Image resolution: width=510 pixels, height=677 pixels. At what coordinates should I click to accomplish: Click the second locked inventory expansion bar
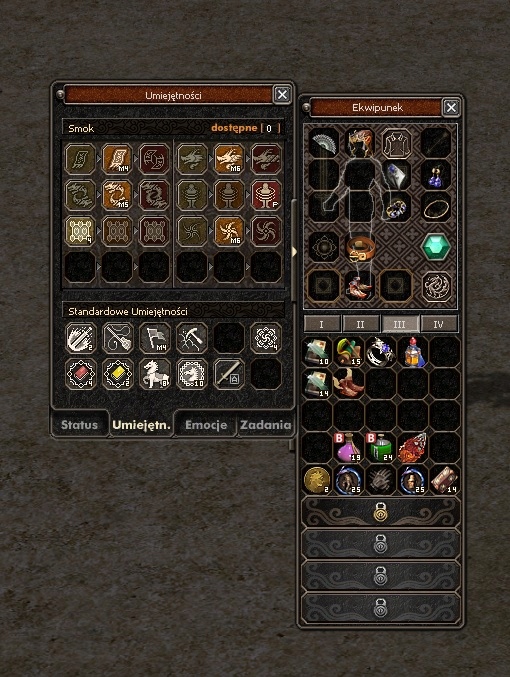(x=380, y=544)
